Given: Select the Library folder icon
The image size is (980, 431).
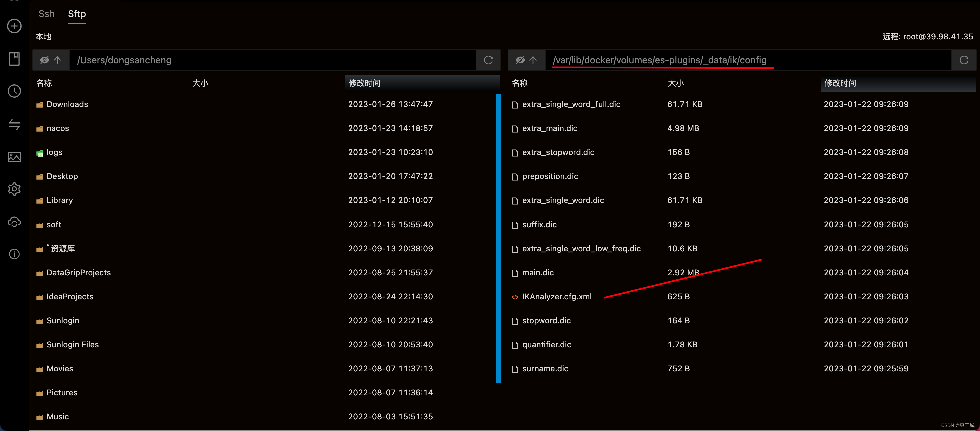Looking at the screenshot, I should (x=40, y=201).
